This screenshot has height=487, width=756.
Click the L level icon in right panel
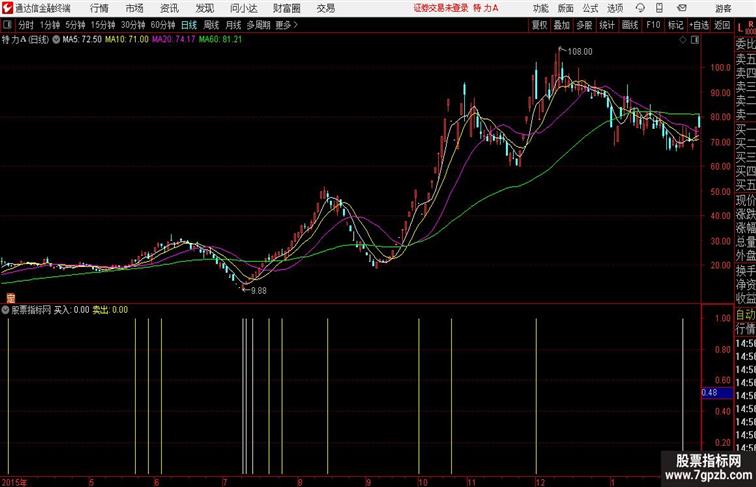tap(740, 28)
